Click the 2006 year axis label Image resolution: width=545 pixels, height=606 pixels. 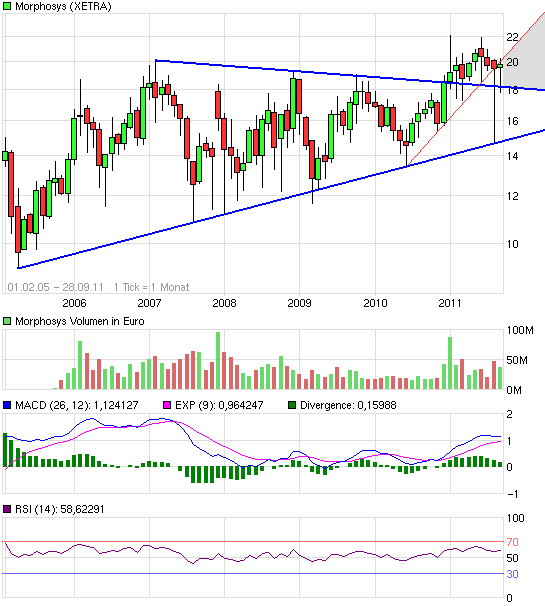click(74, 303)
